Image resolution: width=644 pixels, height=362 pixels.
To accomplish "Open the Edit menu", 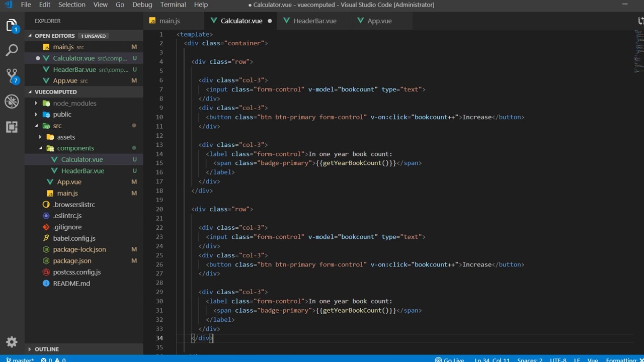I will (x=45, y=5).
